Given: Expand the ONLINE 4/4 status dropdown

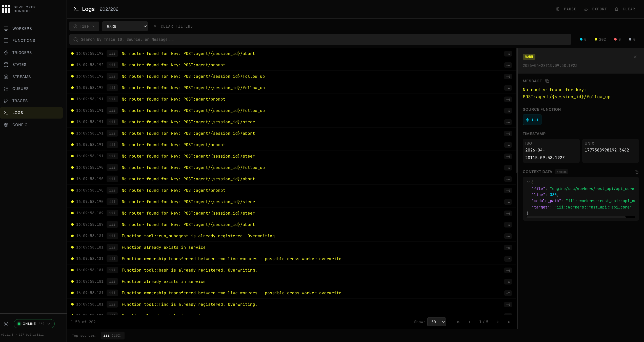Looking at the screenshot, I should (x=34, y=324).
